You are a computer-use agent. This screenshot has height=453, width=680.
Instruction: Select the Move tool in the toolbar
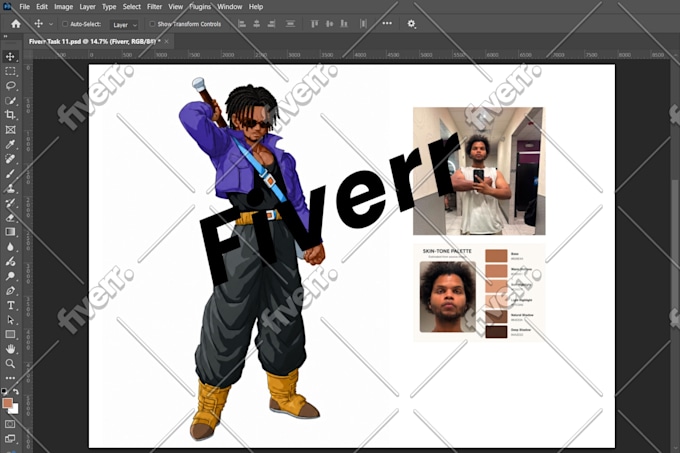[x=10, y=56]
